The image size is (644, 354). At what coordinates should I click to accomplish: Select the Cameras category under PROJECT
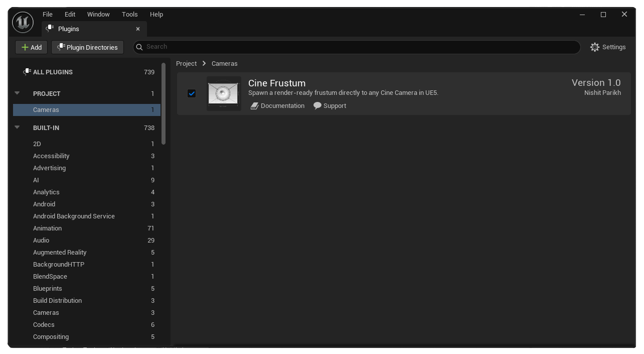(x=87, y=110)
